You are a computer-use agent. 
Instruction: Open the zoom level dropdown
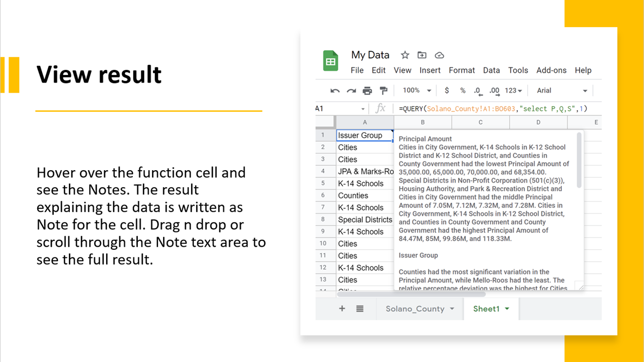point(416,90)
